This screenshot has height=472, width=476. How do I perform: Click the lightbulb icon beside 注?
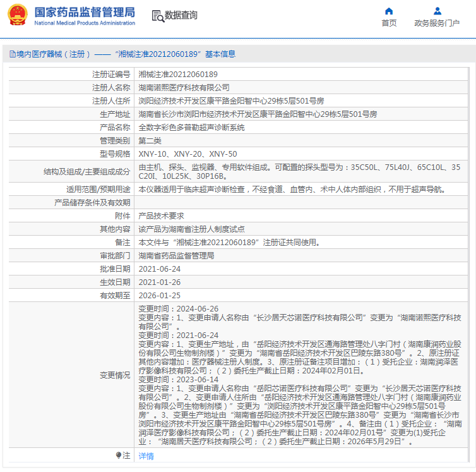tap(119, 456)
